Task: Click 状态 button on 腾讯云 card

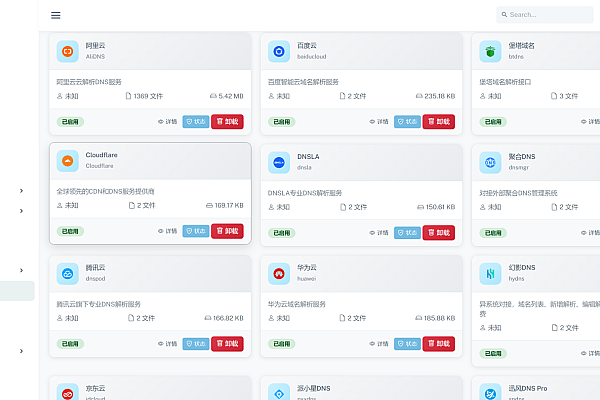Action: (196, 344)
